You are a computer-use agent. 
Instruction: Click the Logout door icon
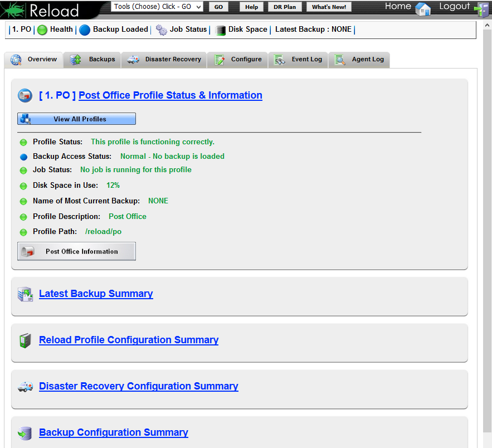(x=481, y=9)
